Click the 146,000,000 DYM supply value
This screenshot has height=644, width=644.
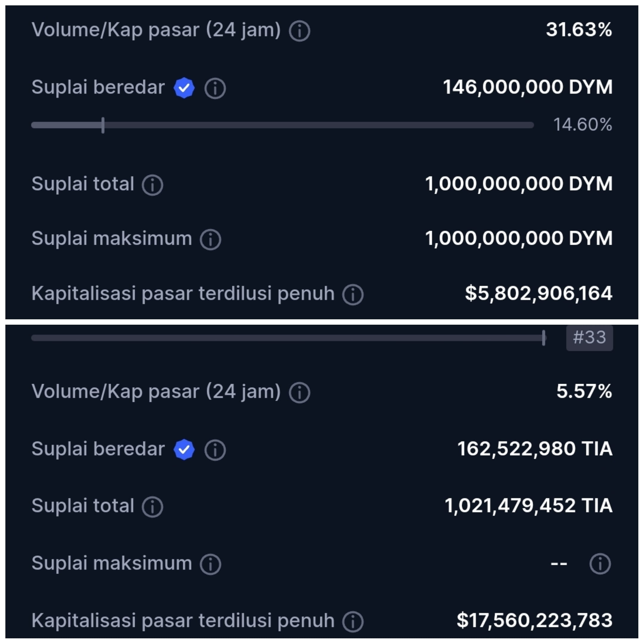[528, 87]
